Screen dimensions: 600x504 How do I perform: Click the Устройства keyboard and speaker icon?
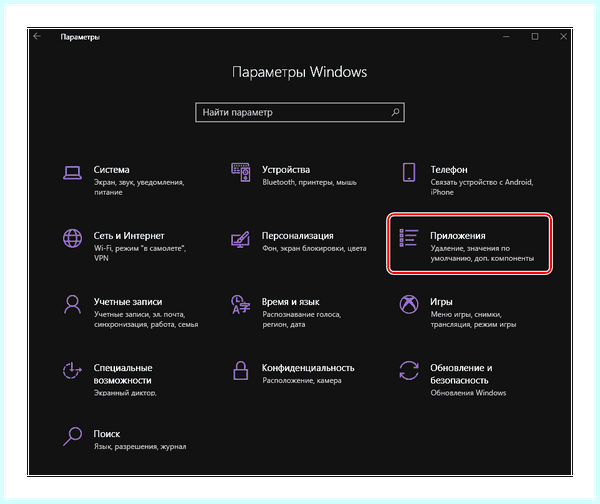coord(241,173)
